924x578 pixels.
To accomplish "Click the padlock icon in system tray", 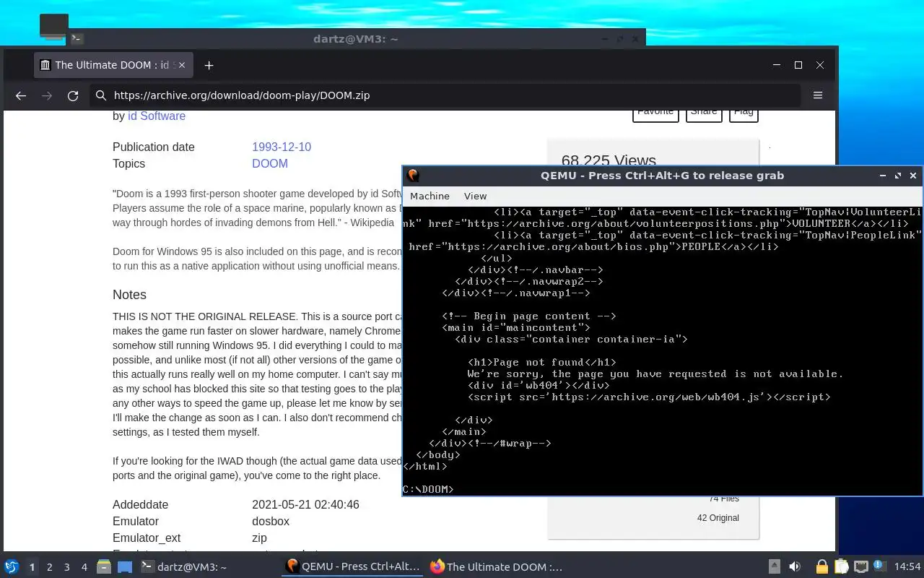I will 821,567.
